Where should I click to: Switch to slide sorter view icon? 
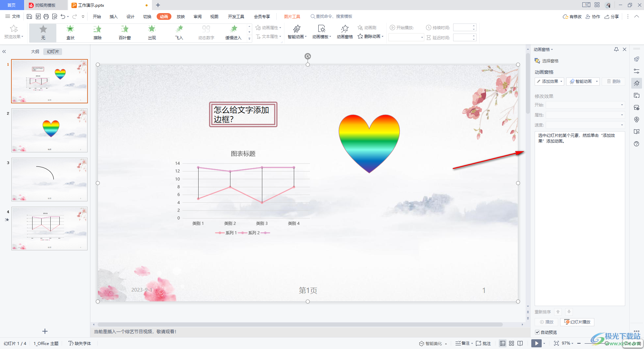click(x=512, y=343)
